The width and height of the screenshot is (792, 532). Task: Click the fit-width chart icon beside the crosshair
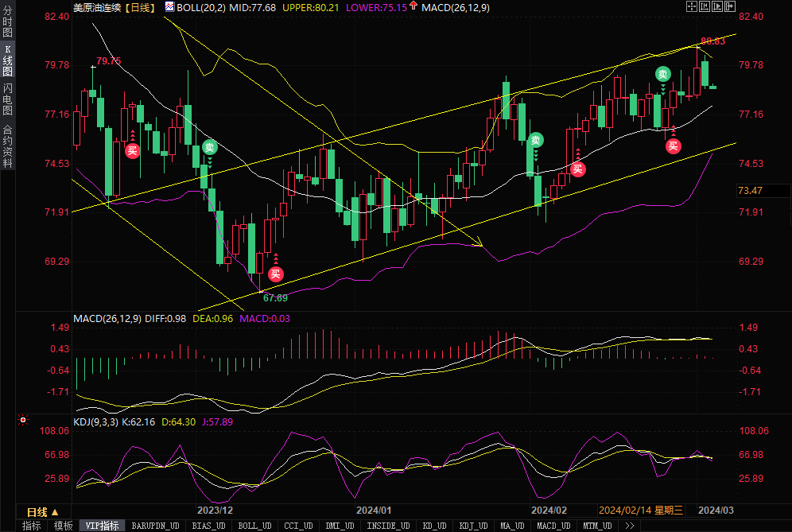704,6
